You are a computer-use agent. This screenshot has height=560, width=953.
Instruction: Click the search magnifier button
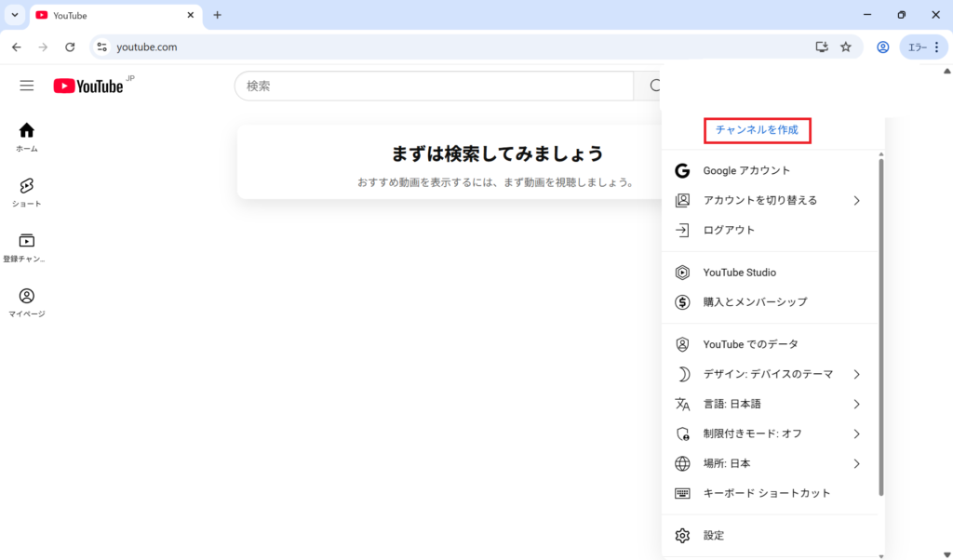[x=652, y=87]
